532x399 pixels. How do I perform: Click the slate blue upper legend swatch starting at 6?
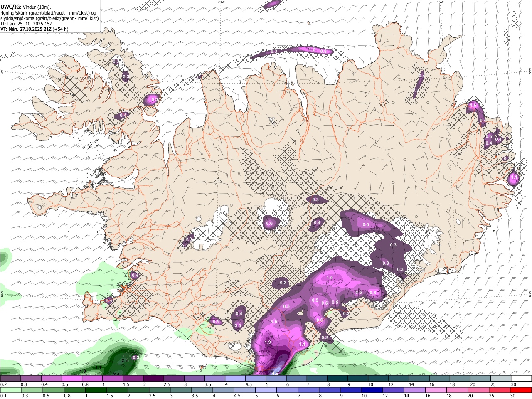coord(297,379)
